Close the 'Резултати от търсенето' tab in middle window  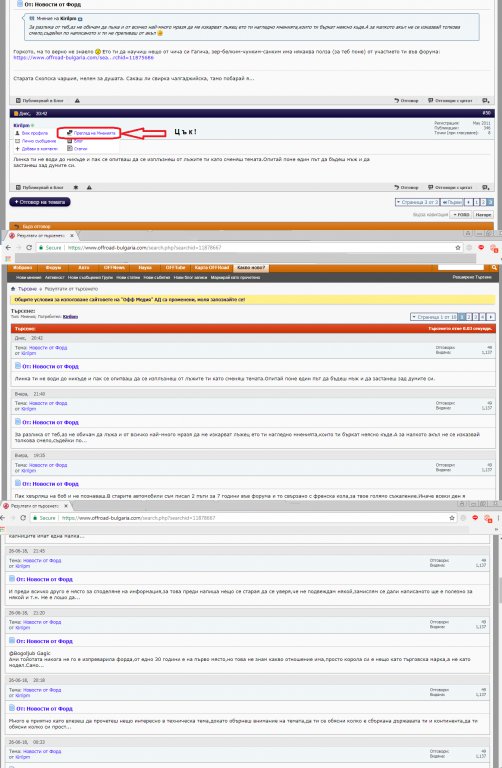[72, 236]
